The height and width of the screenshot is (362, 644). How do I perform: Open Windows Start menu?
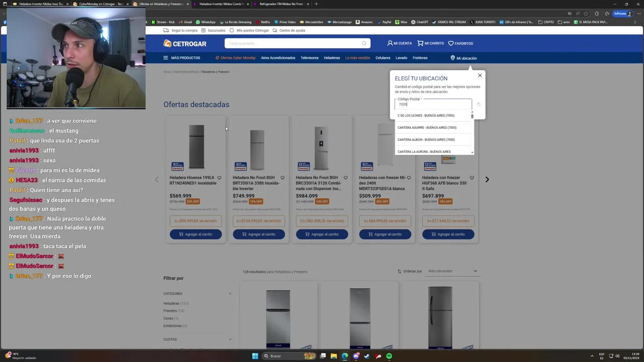[255, 356]
